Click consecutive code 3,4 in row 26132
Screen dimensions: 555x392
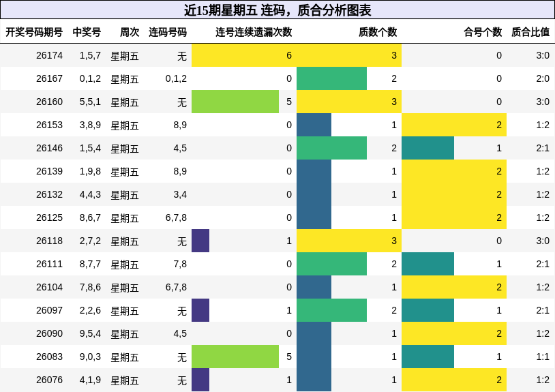180,194
